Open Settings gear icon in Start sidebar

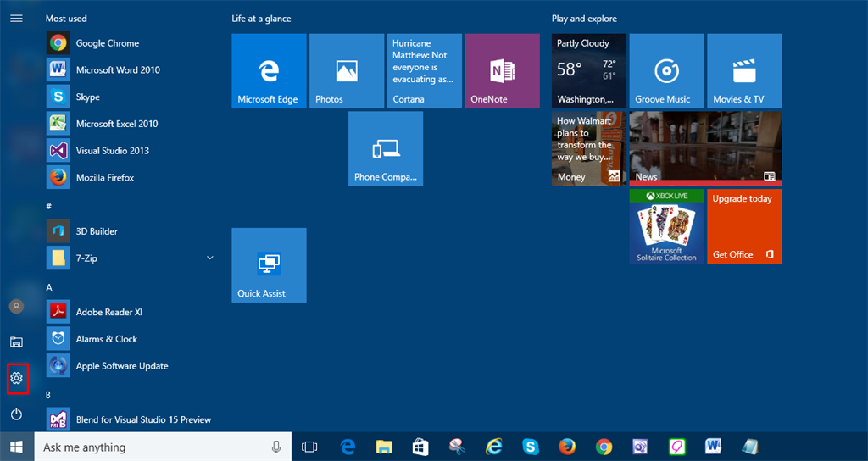point(16,378)
